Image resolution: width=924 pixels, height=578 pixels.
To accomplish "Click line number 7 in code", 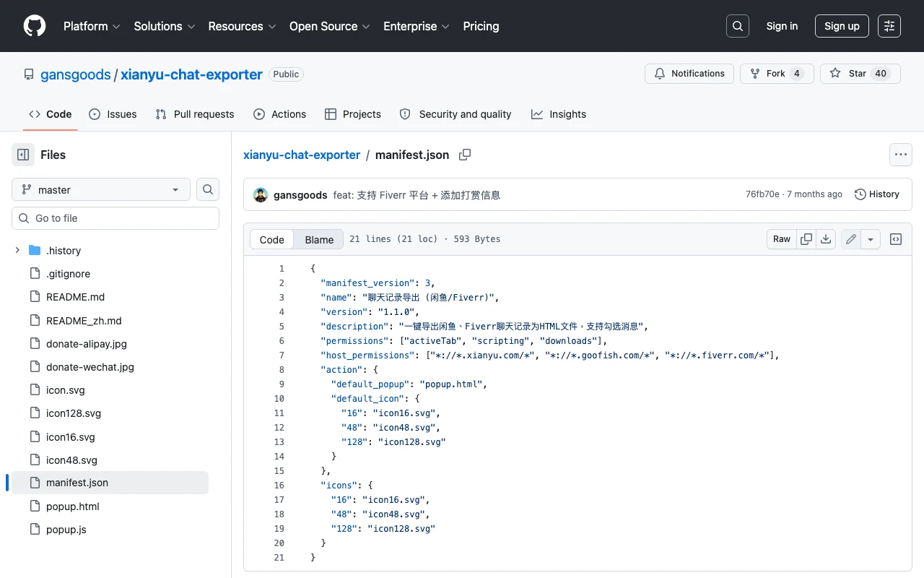I will pyautogui.click(x=282, y=355).
